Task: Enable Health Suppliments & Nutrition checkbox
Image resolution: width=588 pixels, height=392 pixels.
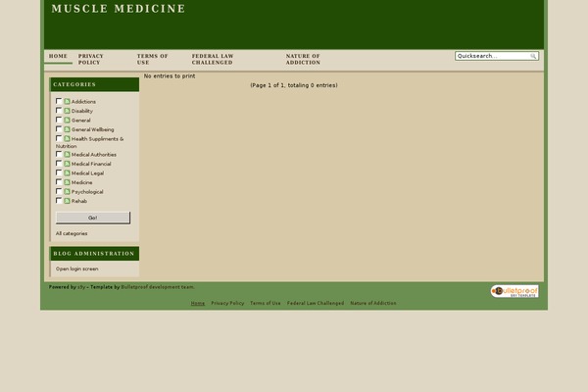Action: click(x=59, y=138)
